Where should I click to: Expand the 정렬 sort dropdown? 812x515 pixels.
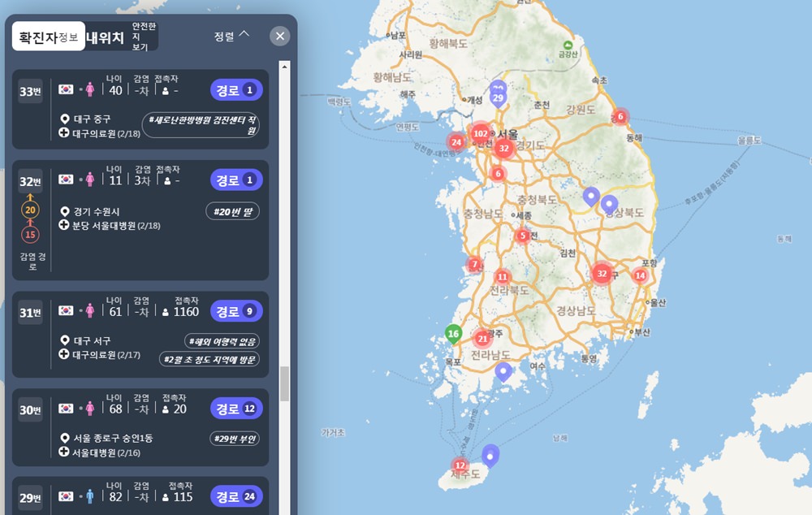coord(231,36)
